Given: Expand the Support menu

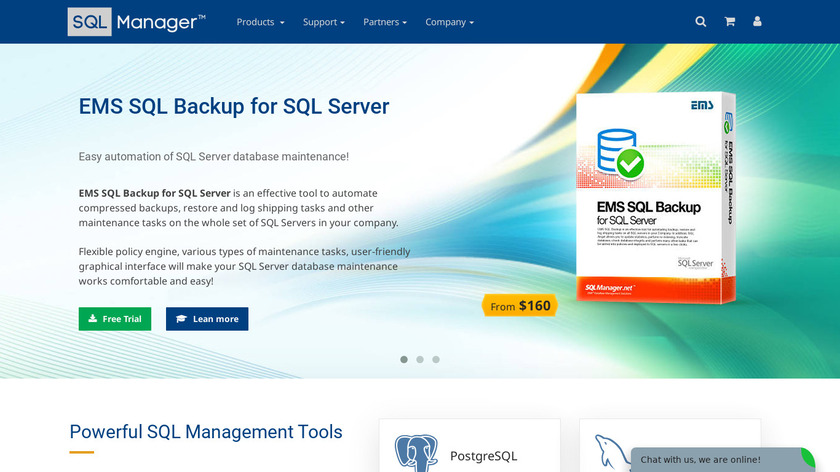Looking at the screenshot, I should 324,22.
